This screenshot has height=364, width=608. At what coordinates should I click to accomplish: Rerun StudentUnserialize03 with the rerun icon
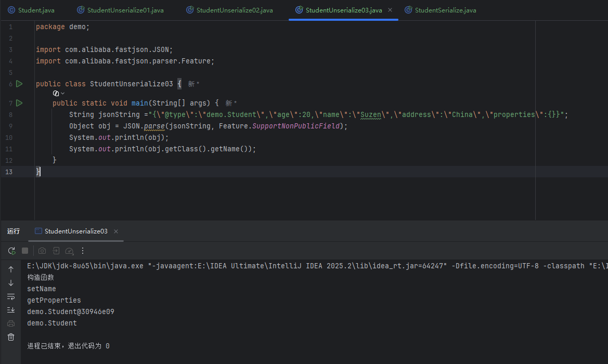tap(11, 251)
